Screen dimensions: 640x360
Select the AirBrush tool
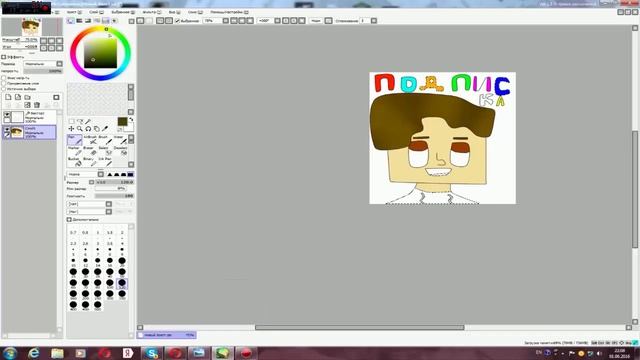click(90, 140)
